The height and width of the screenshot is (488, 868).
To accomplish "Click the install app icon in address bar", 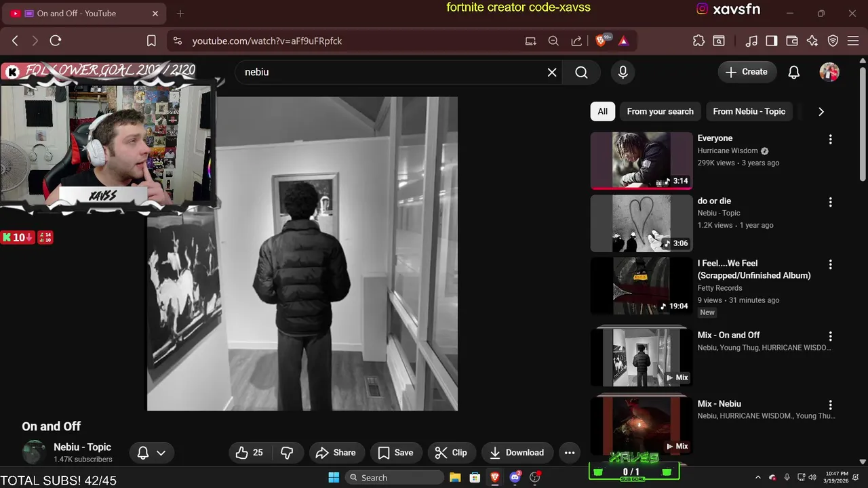I will [x=530, y=41].
